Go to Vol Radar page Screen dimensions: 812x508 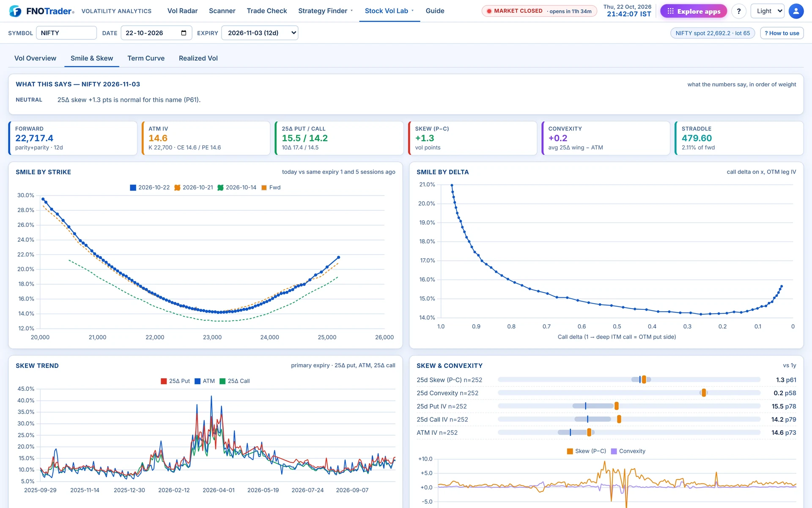coord(182,11)
